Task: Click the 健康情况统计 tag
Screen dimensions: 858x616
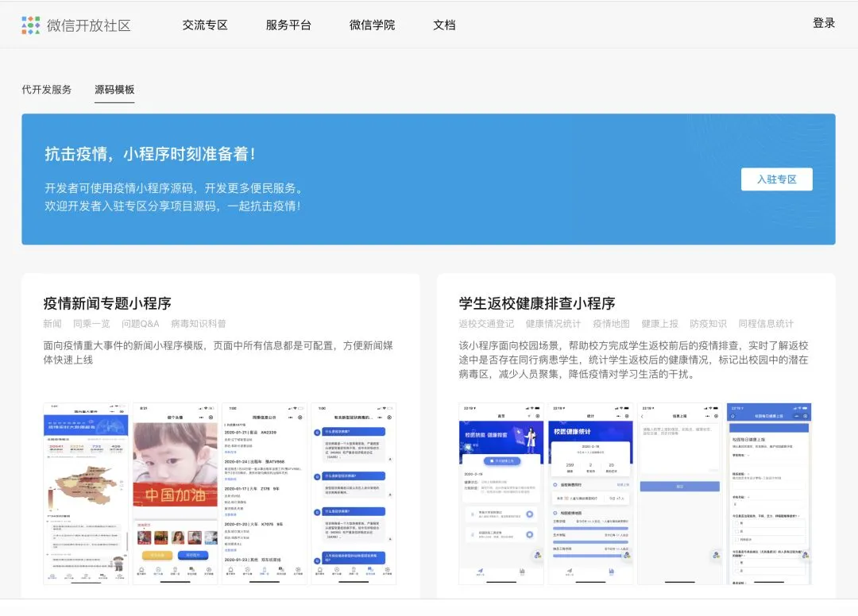Action: click(553, 324)
